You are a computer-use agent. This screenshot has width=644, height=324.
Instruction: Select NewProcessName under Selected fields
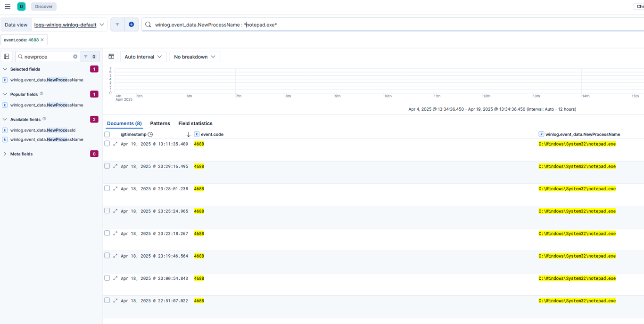(x=47, y=80)
